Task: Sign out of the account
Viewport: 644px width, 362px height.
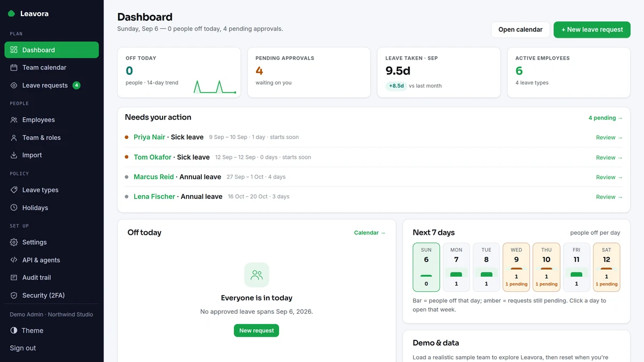Action: [x=23, y=348]
